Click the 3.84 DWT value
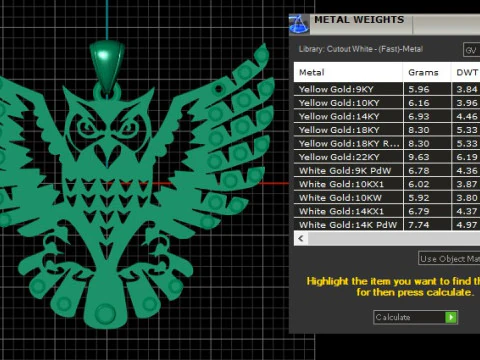The height and width of the screenshot is (360, 480). pos(467,89)
